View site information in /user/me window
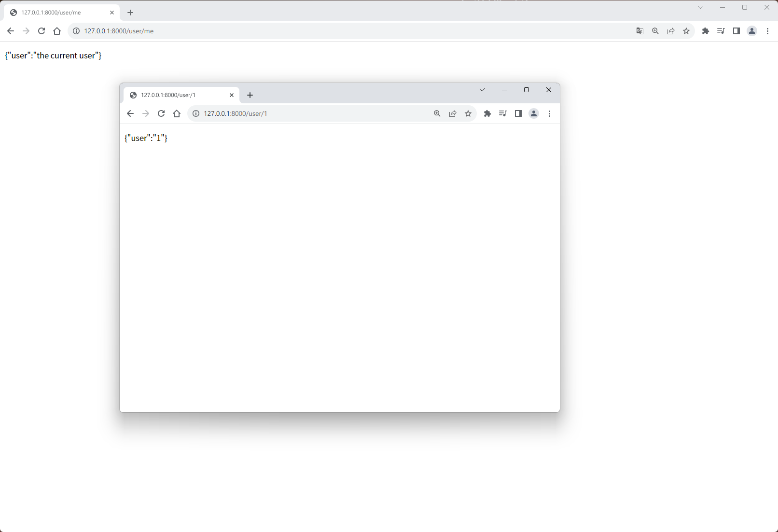The height and width of the screenshot is (532, 778). point(76,31)
